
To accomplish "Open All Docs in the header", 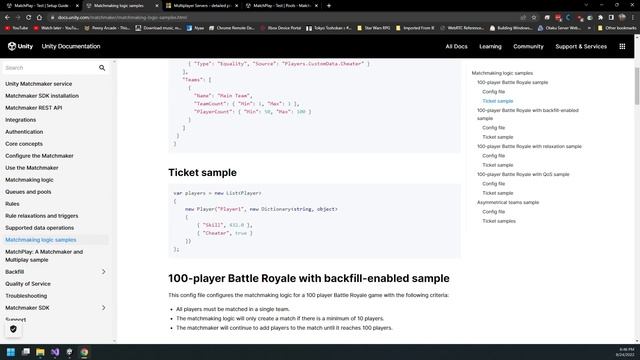I will tap(456, 47).
